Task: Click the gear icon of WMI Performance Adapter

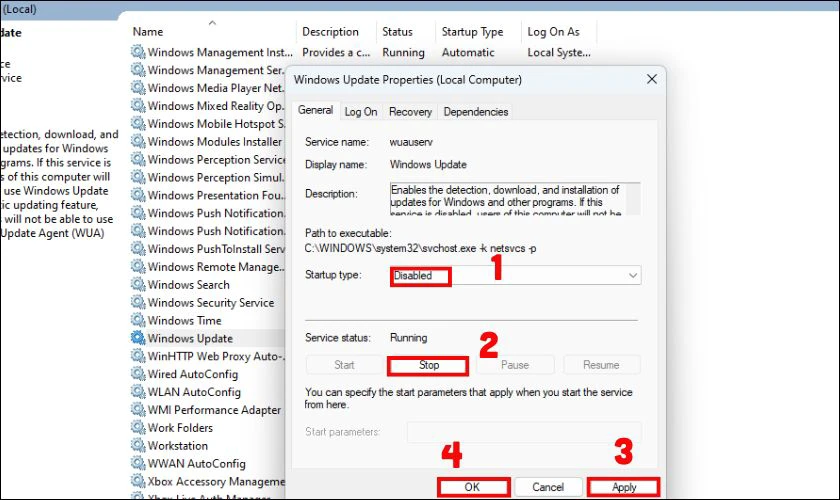Action: (138, 409)
